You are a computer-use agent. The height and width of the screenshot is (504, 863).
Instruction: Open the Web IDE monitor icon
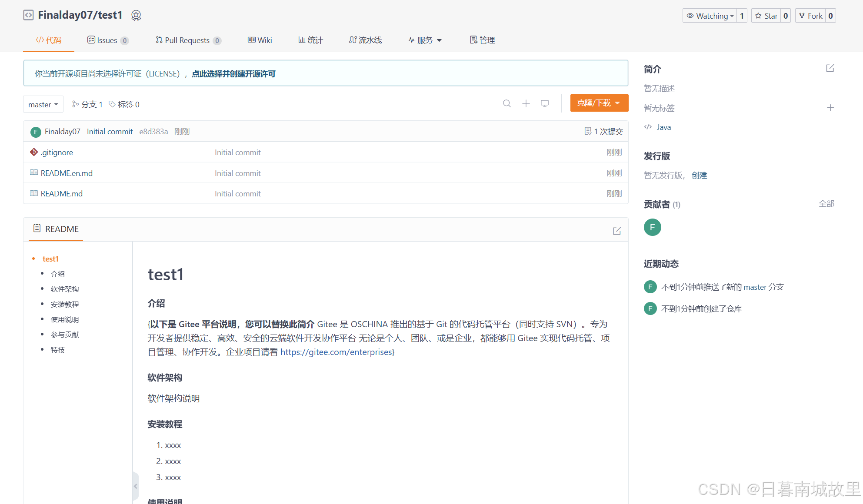pos(544,103)
